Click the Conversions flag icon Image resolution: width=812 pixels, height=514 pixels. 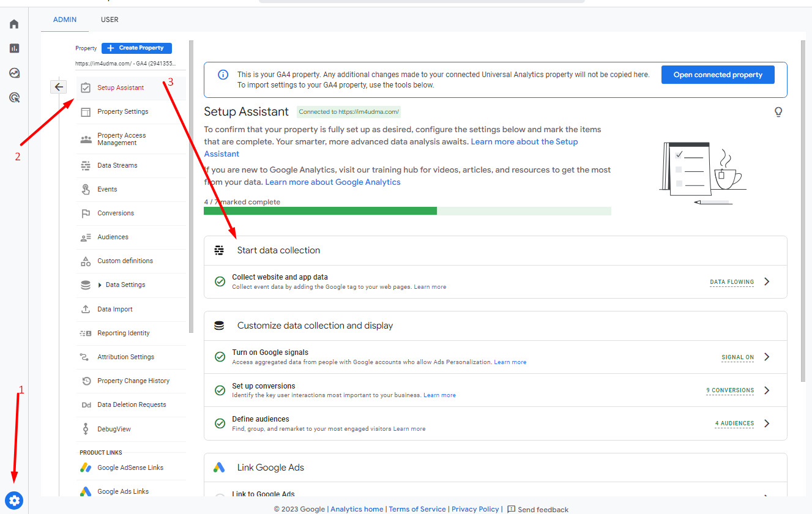pos(86,214)
